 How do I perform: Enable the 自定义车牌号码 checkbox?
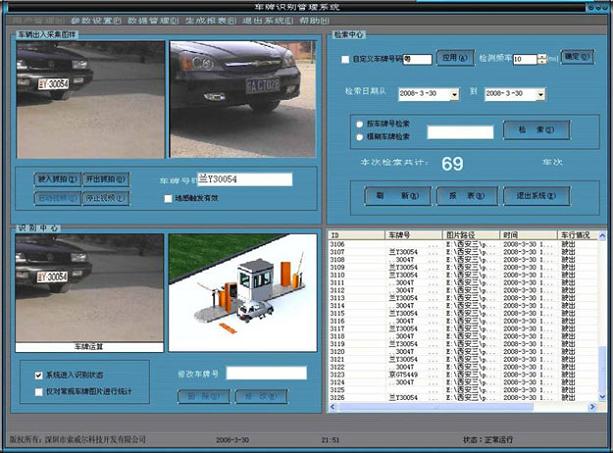coord(346,60)
